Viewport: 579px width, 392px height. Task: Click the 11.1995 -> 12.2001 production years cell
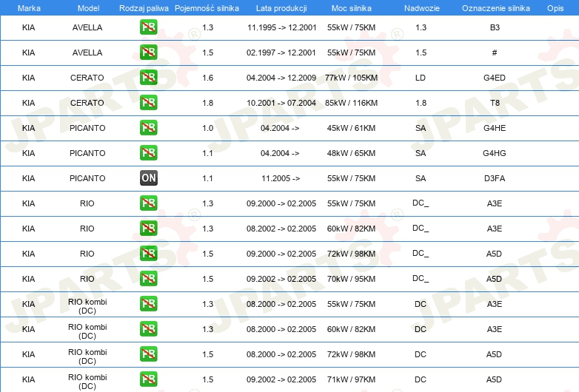pyautogui.click(x=282, y=27)
